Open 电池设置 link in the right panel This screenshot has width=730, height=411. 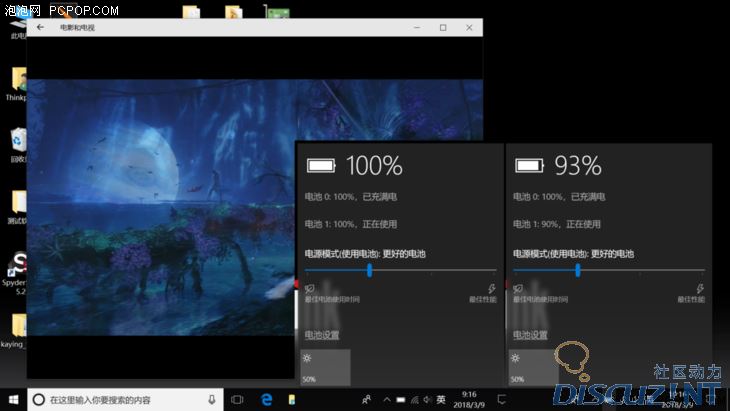tap(529, 335)
